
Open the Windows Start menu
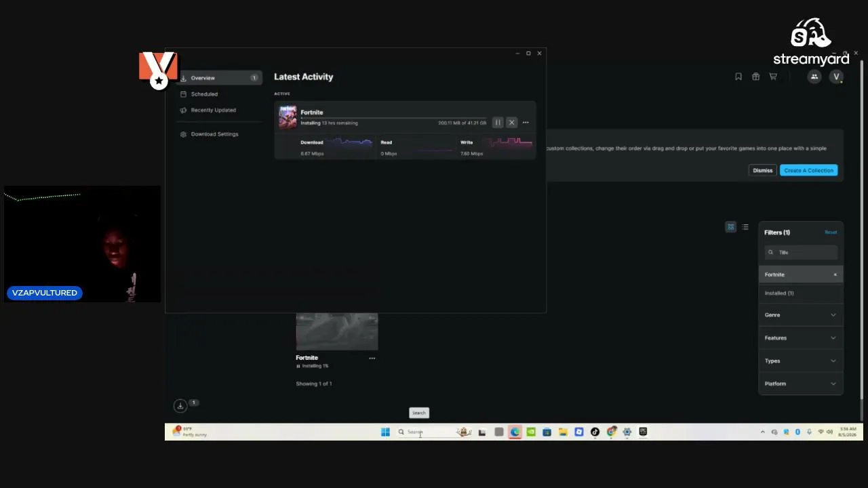point(385,432)
